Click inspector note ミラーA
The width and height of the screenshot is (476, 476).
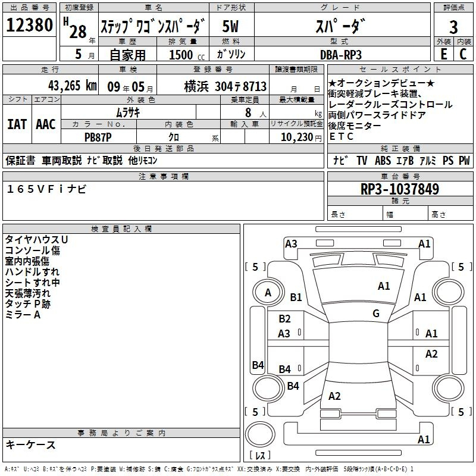pos(23,315)
